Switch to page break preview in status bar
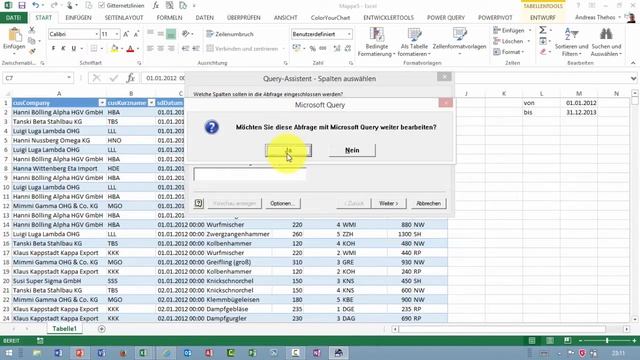This screenshot has width=640, height=360. point(567,340)
